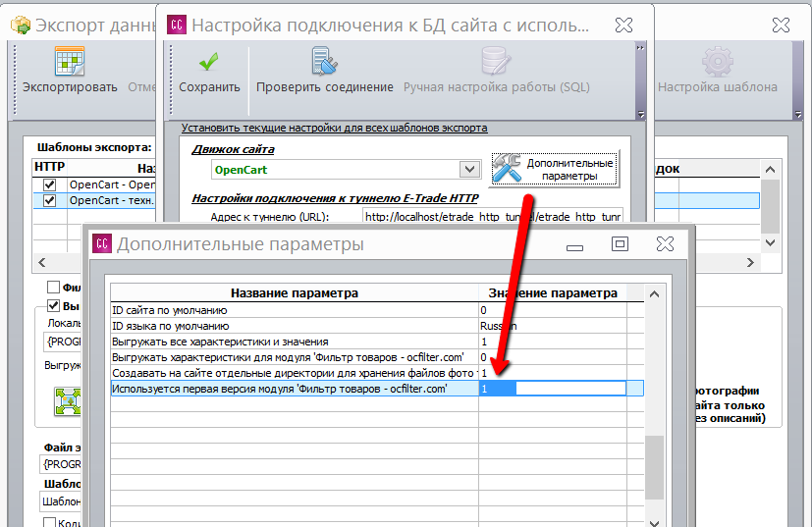Select Используется первая версия модуля row
This screenshot has width=812, height=527.
(377, 389)
